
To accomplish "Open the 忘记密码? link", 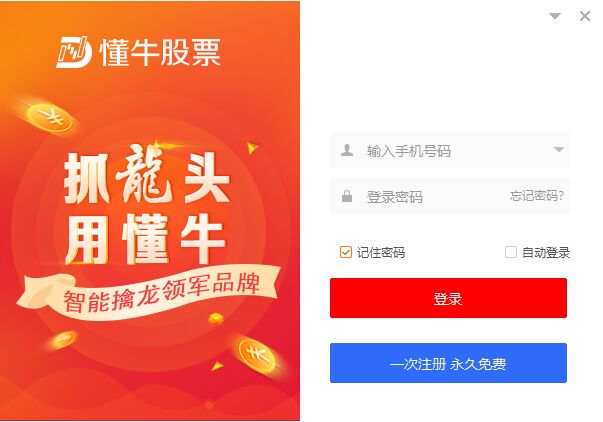I will point(537,196).
